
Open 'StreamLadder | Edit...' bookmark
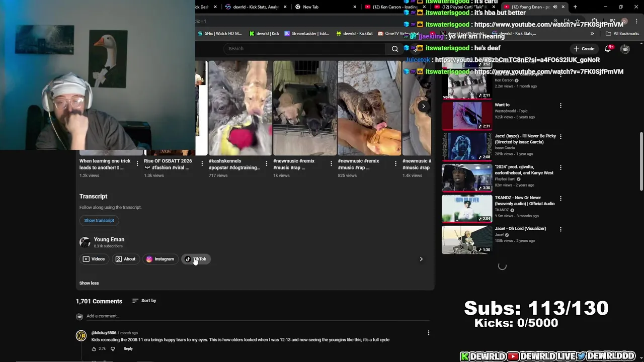pos(306,34)
